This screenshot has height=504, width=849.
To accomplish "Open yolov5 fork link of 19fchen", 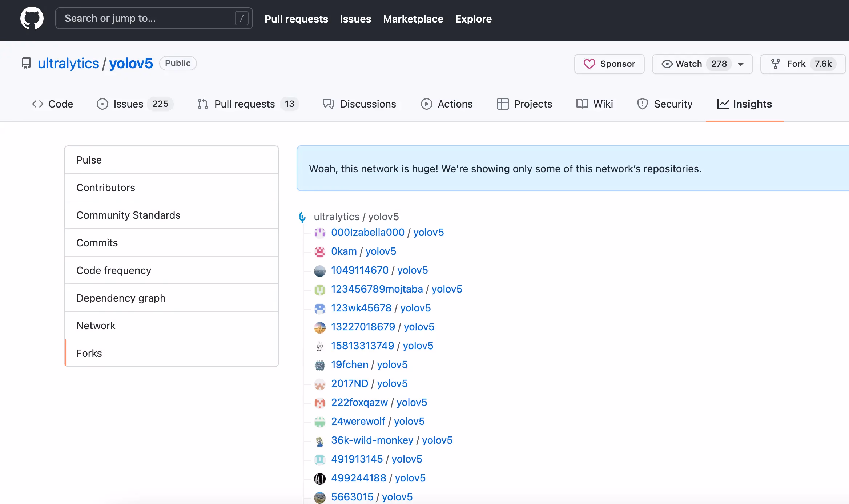I will (x=392, y=365).
